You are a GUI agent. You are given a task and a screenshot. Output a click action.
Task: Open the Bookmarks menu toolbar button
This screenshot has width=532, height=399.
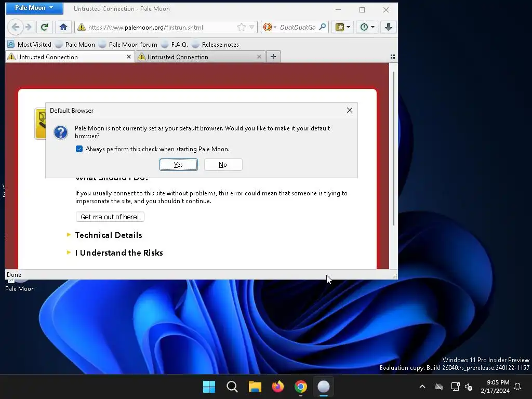tap(343, 27)
